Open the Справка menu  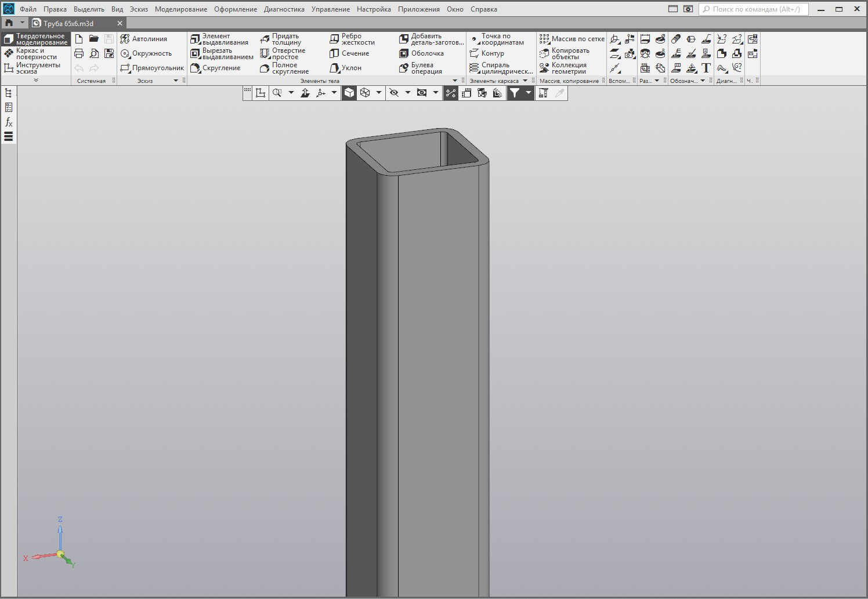pyautogui.click(x=483, y=9)
